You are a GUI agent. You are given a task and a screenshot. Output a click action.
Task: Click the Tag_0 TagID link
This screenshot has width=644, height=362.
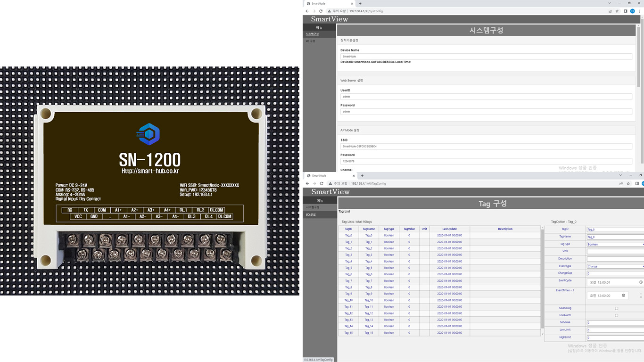point(348,235)
